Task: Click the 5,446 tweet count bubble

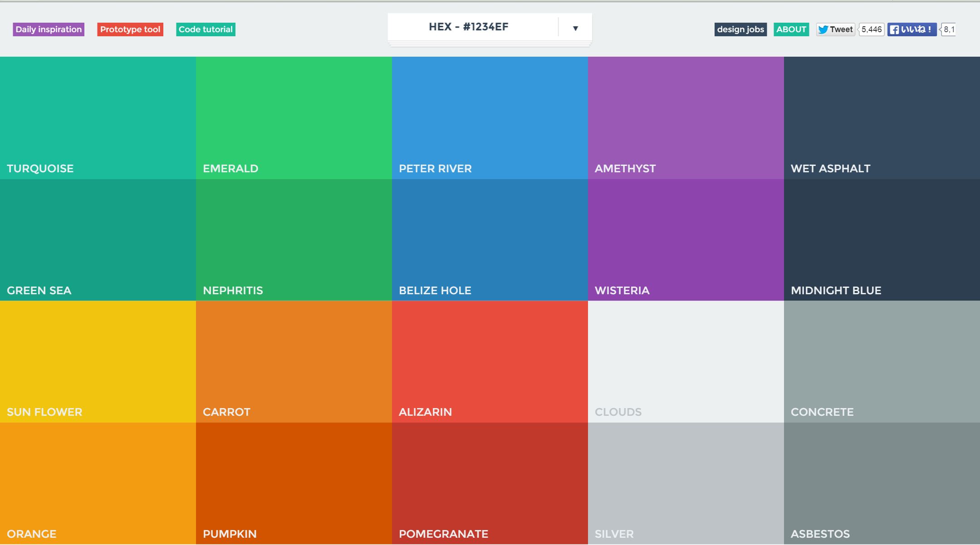Action: pos(871,29)
